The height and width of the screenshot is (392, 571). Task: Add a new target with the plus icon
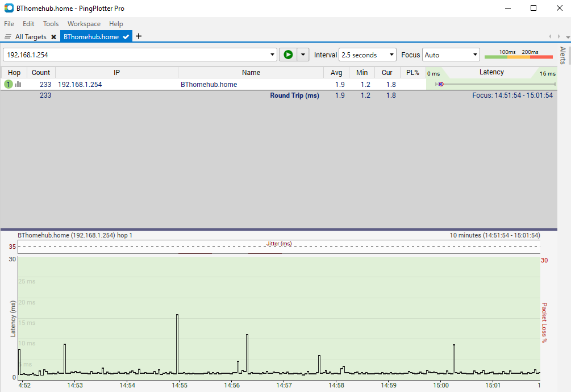coord(138,36)
